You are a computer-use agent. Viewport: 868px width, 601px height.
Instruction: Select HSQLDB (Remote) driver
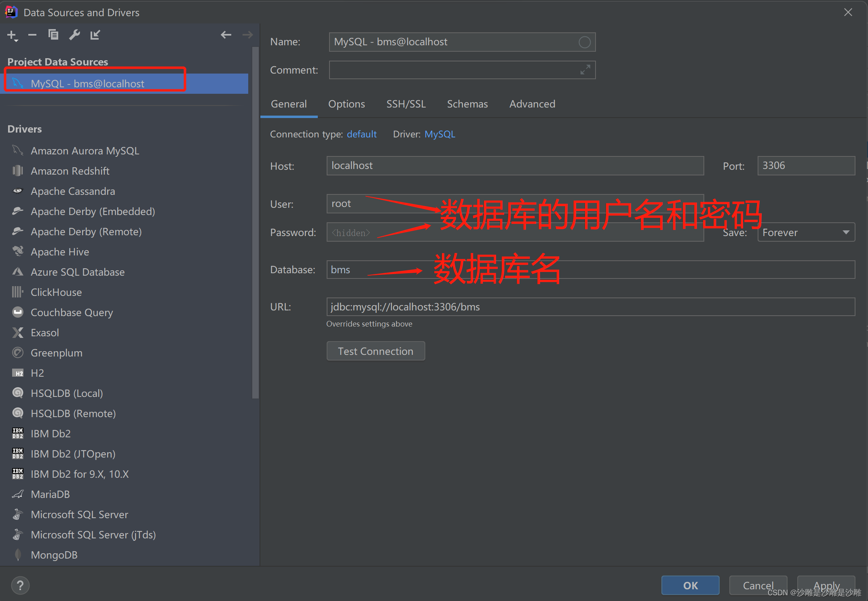[124, 413]
